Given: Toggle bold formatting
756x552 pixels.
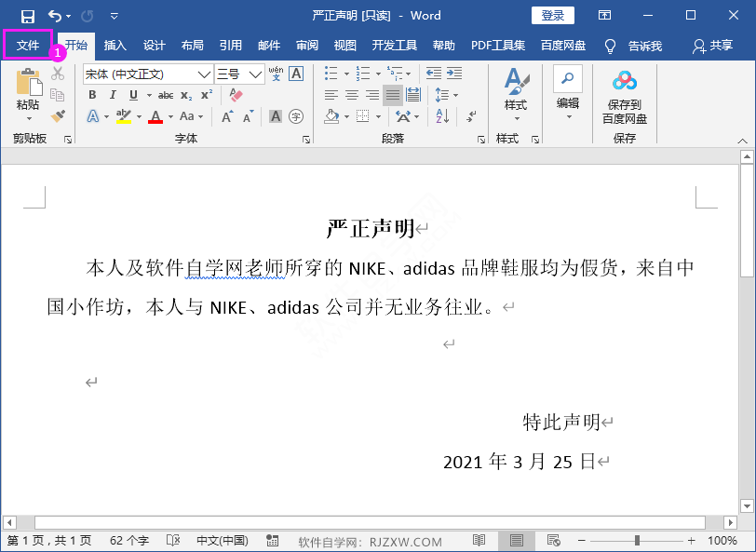Looking at the screenshot, I should point(93,95).
